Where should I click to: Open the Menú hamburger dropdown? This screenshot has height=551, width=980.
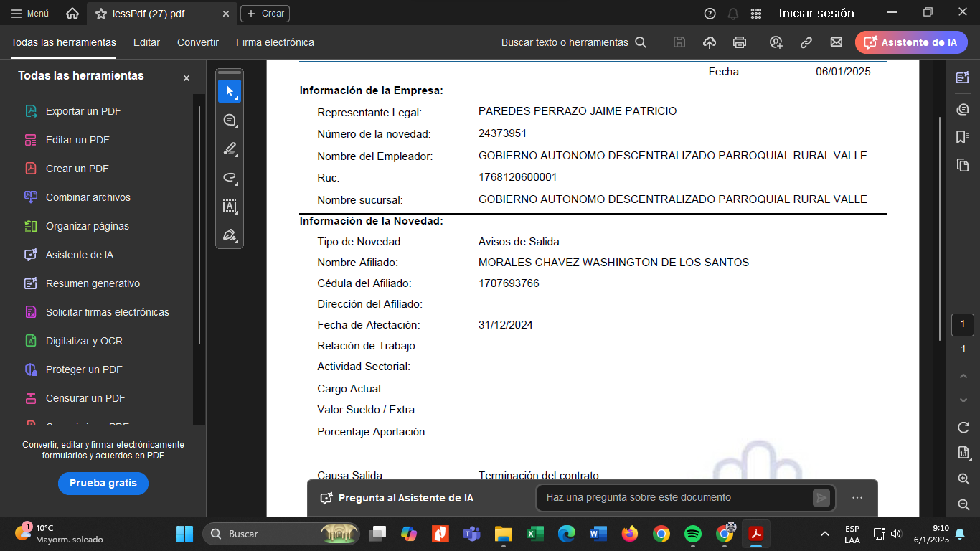click(x=30, y=14)
